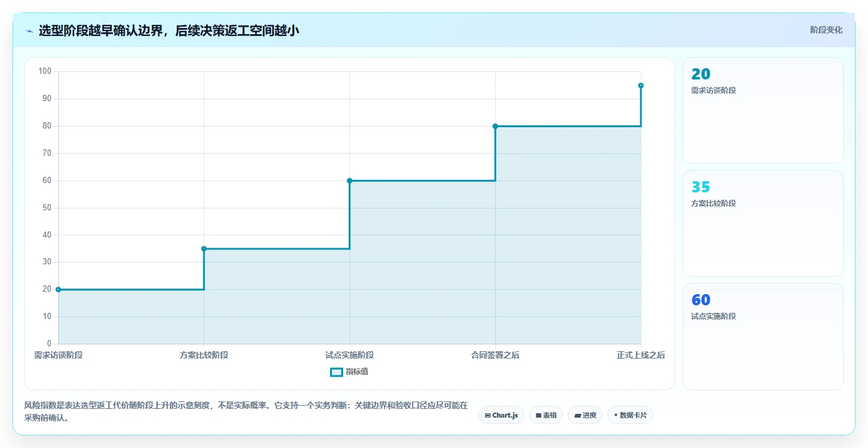Click the x-axis label 需求访谈阶段

coord(58,356)
